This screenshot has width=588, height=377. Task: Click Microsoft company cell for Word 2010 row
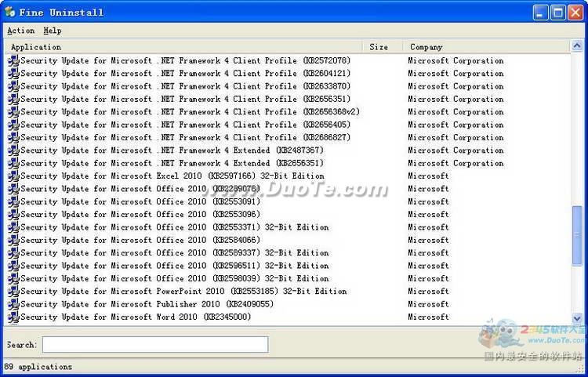[429, 317]
